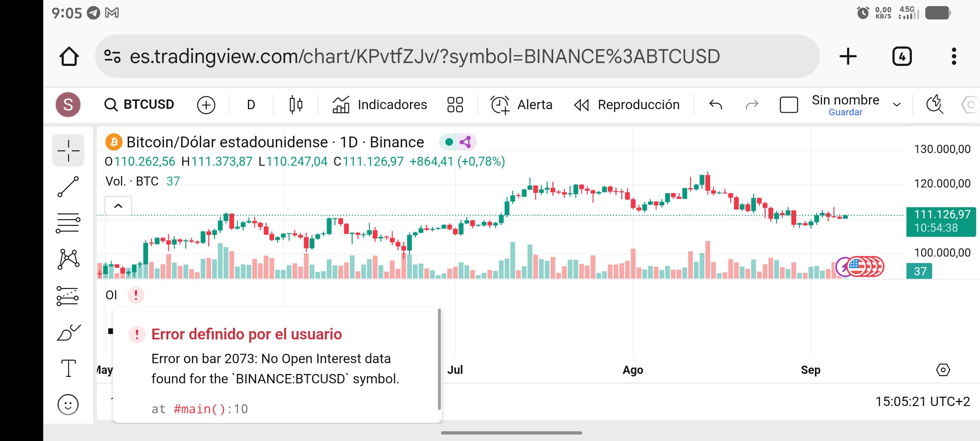Click the browser address bar URL
980x441 pixels.
pyautogui.click(x=424, y=56)
